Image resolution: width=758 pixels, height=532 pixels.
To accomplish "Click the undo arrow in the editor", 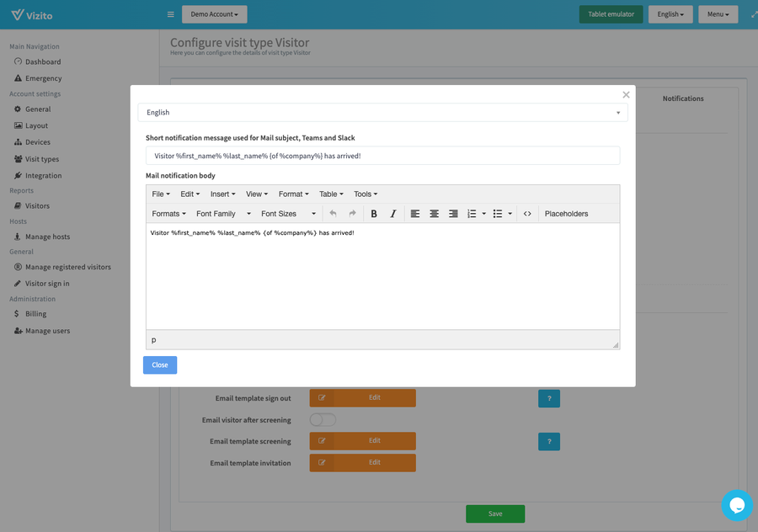I will coord(335,213).
